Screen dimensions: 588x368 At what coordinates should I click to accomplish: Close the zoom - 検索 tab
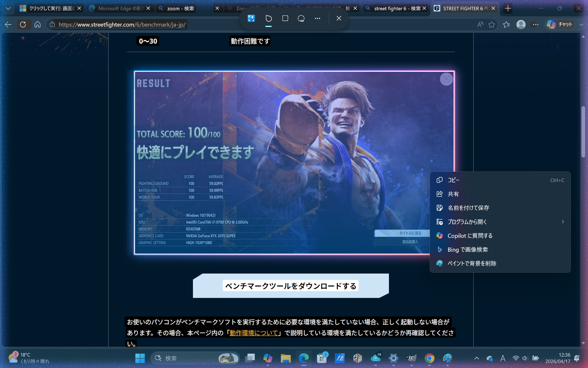(x=217, y=8)
